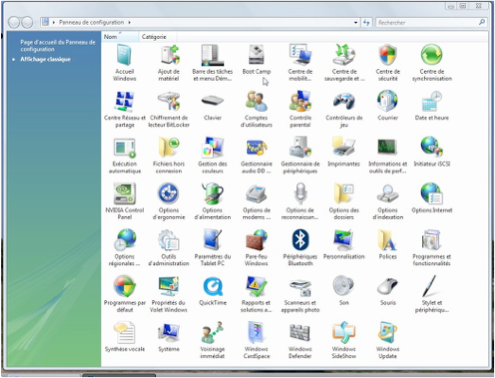Open the Personnalisation icon

pos(344,244)
